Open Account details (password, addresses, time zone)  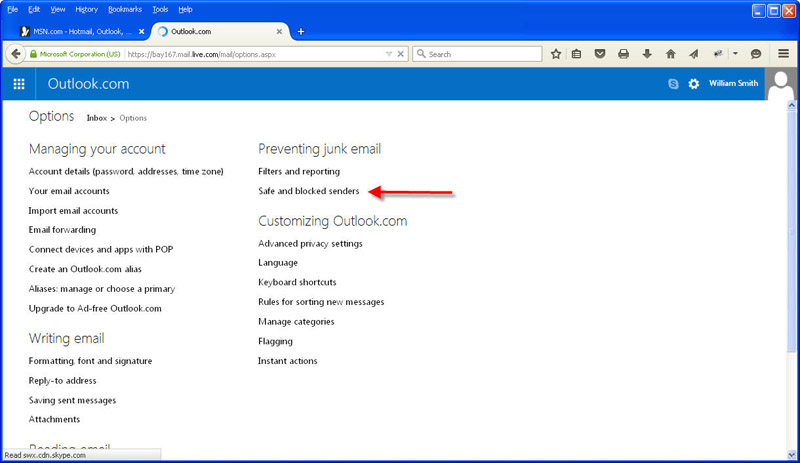pos(126,172)
